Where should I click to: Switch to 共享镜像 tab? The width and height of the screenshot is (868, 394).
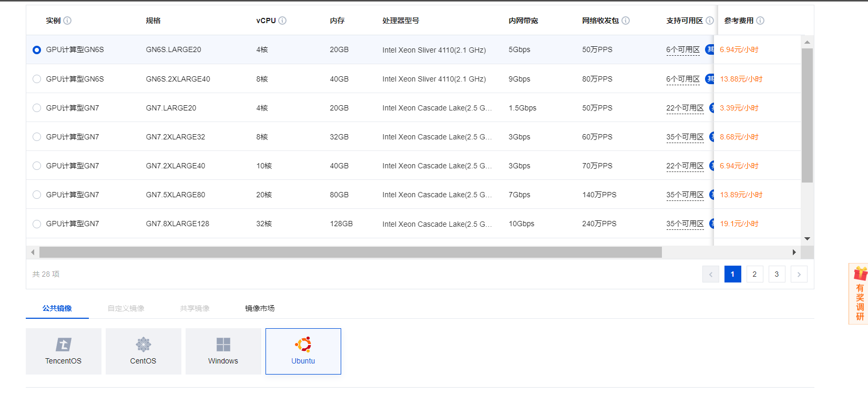point(195,308)
